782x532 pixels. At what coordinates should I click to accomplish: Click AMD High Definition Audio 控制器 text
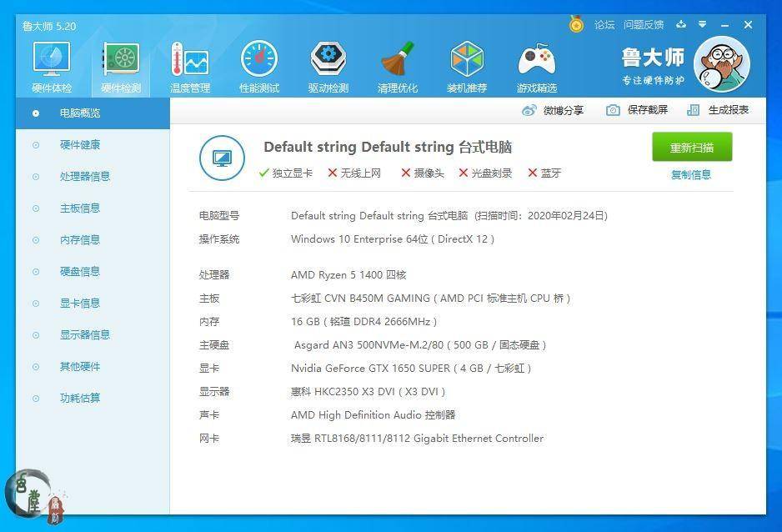(373, 414)
